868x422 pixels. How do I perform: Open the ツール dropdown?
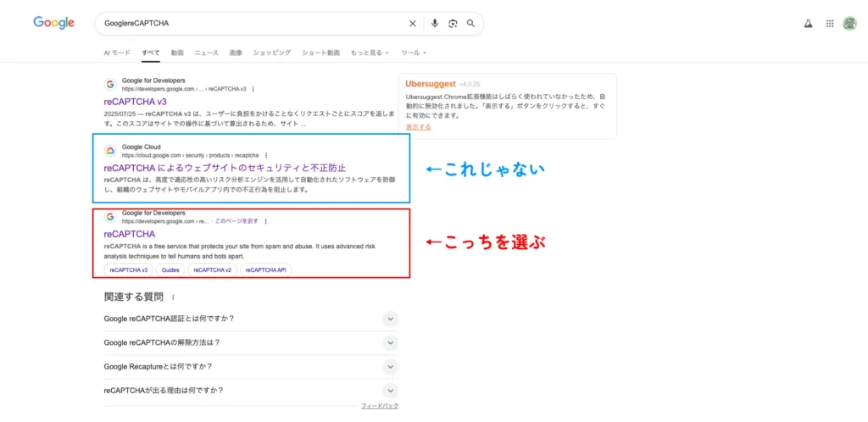[x=413, y=53]
